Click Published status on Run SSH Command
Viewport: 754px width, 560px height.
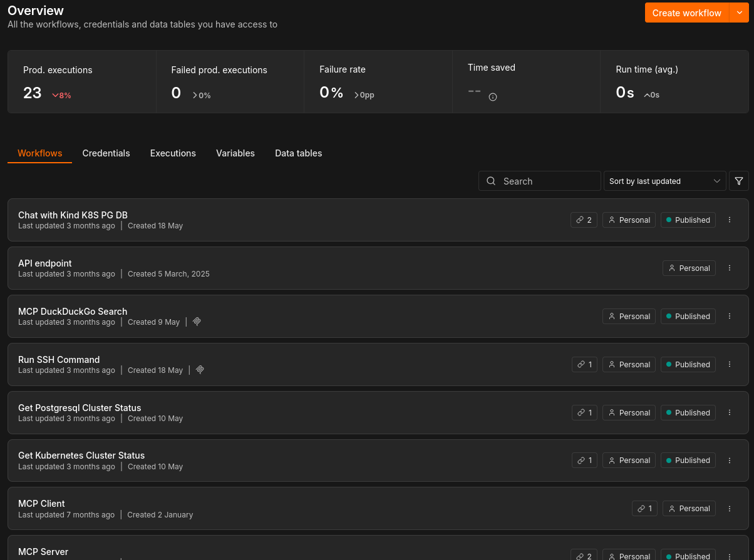click(688, 364)
